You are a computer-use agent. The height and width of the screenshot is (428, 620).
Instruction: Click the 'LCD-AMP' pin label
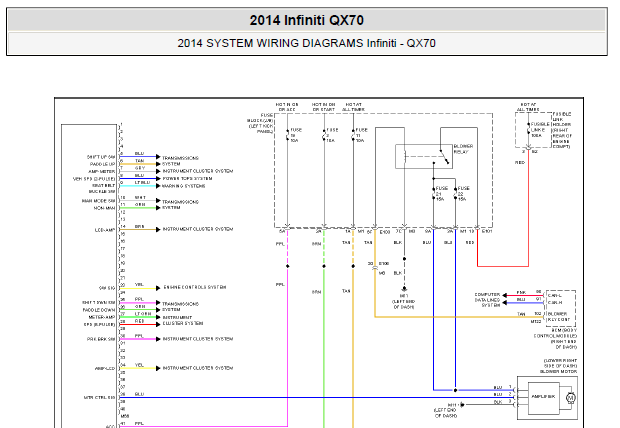[105, 230]
